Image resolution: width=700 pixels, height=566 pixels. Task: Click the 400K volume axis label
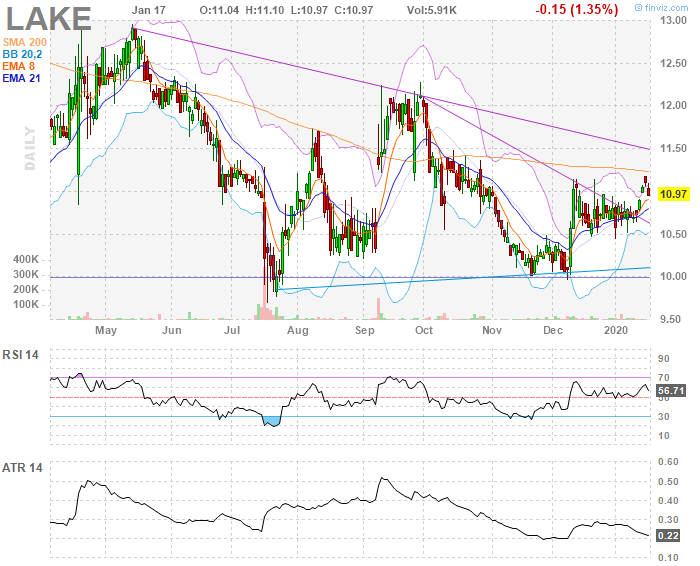click(25, 259)
